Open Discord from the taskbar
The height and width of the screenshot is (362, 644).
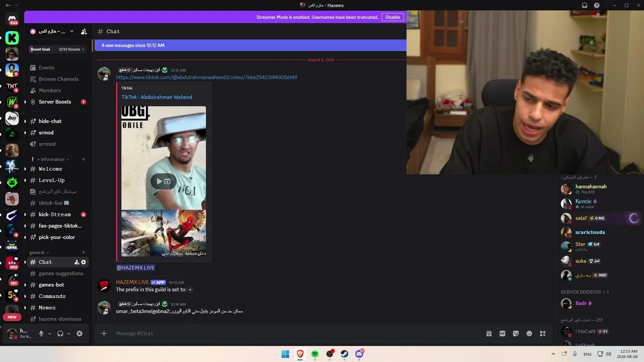(359, 354)
